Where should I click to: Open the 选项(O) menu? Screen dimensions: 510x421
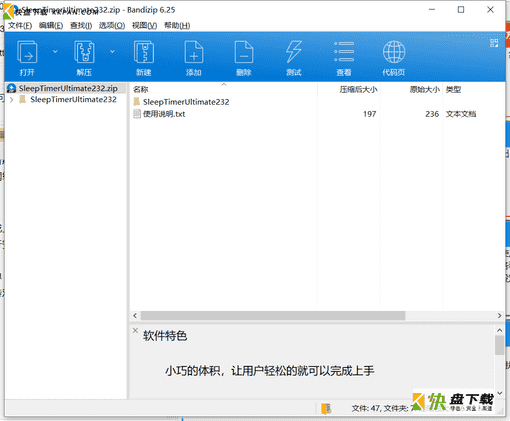(x=112, y=26)
